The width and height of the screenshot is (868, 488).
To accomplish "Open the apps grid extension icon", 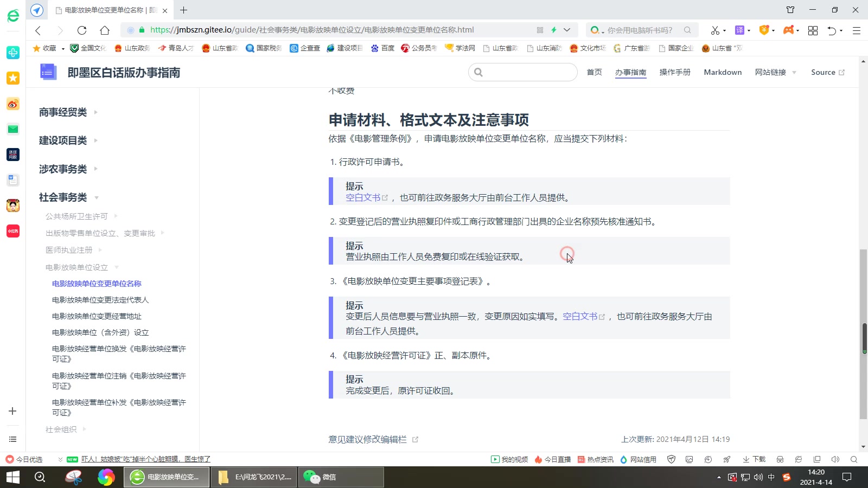I will 813,30.
